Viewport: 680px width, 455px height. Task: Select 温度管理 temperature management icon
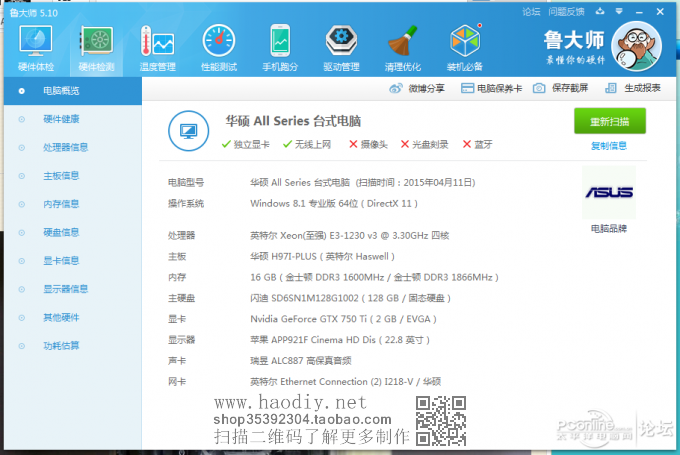[x=157, y=47]
